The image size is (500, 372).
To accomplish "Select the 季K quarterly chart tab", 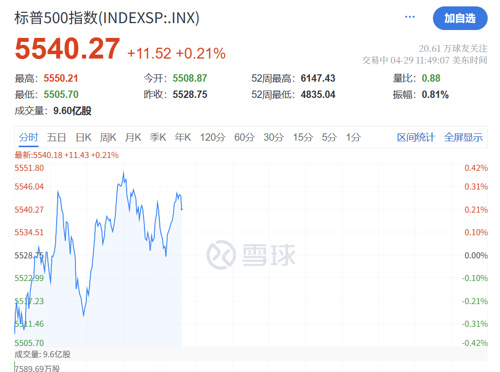I will click(158, 137).
